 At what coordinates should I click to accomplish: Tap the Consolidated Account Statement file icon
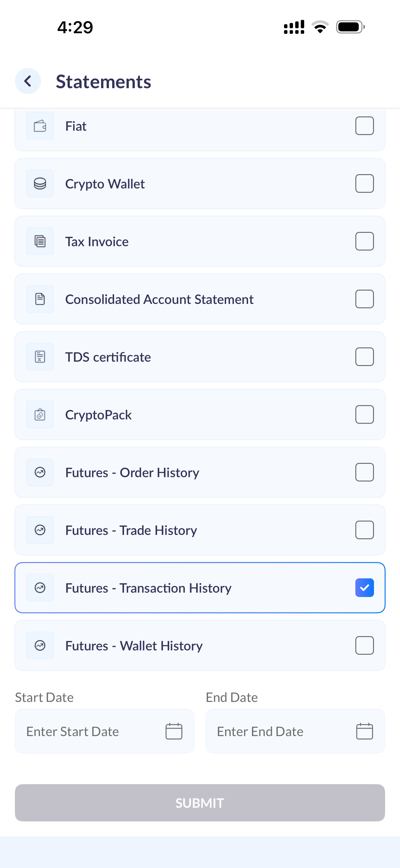[40, 299]
